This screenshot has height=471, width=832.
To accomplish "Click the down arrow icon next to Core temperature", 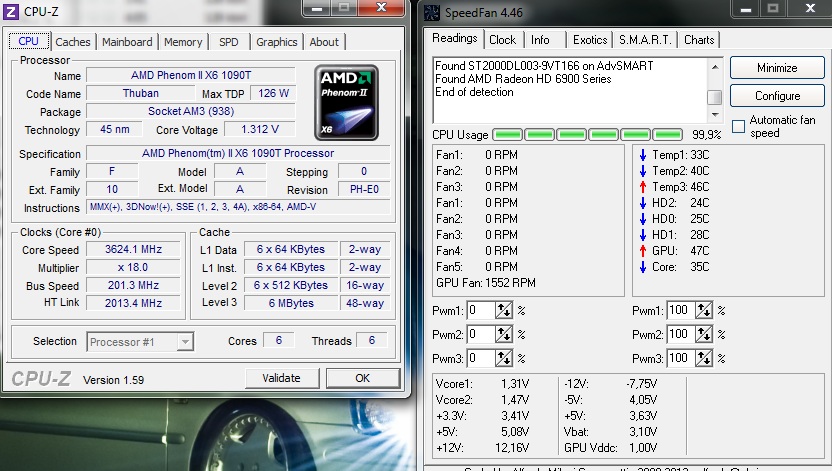I will click(643, 267).
